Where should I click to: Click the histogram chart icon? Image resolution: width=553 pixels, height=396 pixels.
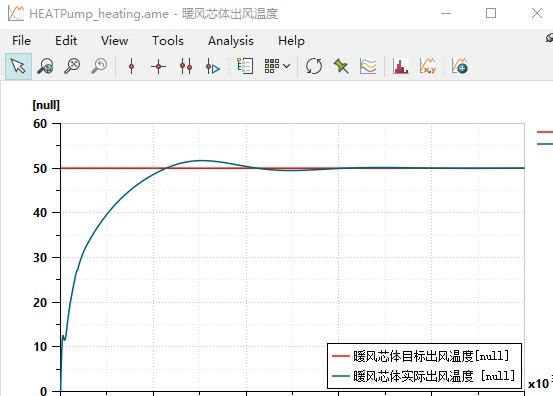pyautogui.click(x=401, y=66)
